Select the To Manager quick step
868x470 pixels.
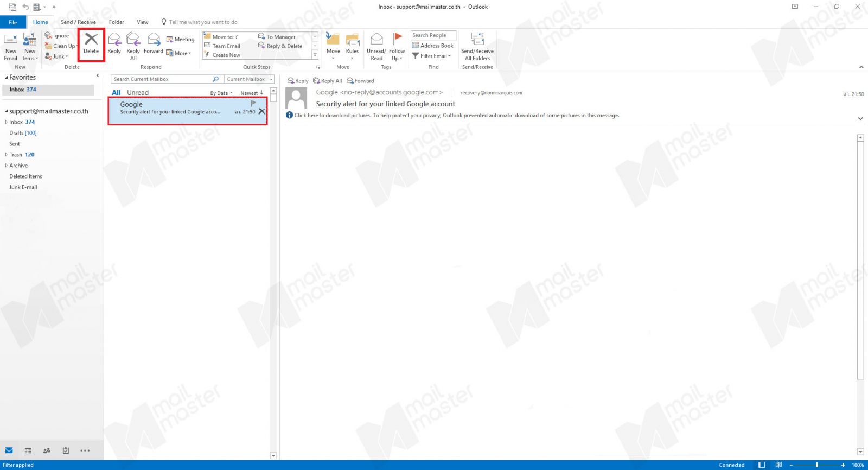coord(277,37)
